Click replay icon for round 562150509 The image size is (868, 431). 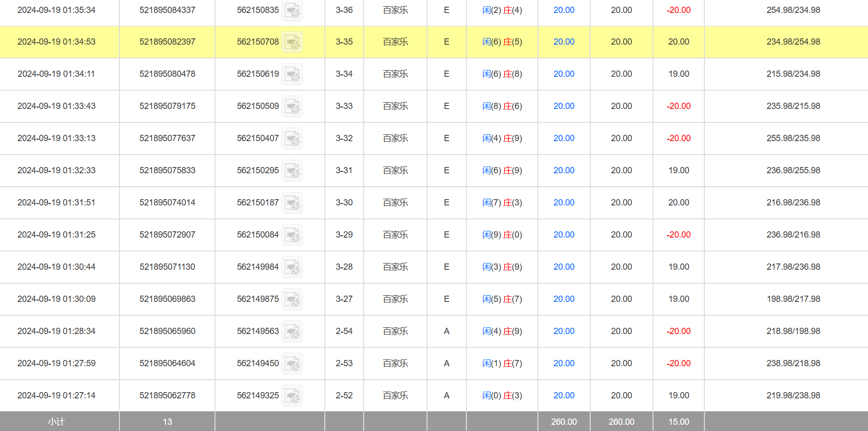[x=292, y=107]
